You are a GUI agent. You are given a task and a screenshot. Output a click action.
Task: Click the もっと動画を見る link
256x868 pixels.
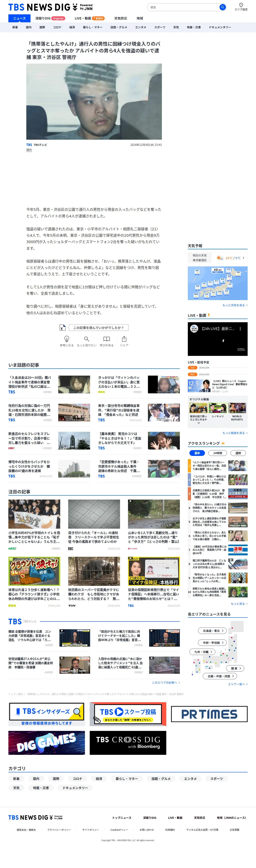235,433
